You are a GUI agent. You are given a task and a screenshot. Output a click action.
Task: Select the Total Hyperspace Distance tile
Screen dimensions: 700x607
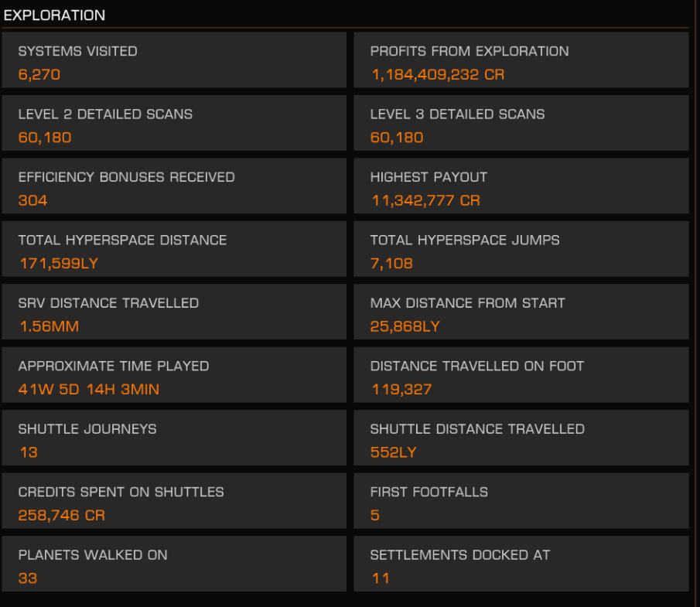click(174, 249)
